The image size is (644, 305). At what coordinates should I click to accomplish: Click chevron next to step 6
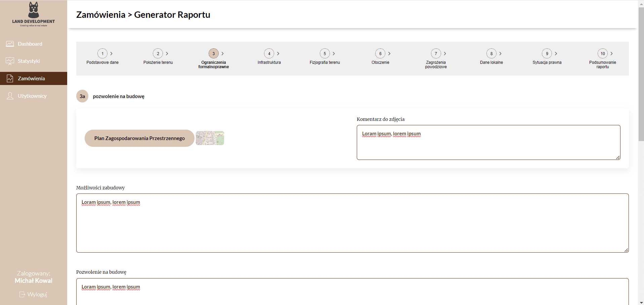point(389,53)
